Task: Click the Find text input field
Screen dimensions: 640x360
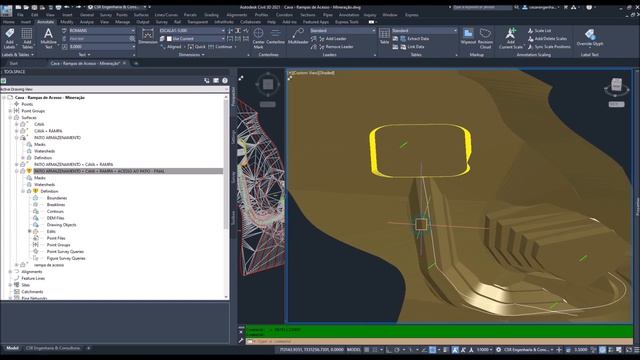Action: (98, 39)
